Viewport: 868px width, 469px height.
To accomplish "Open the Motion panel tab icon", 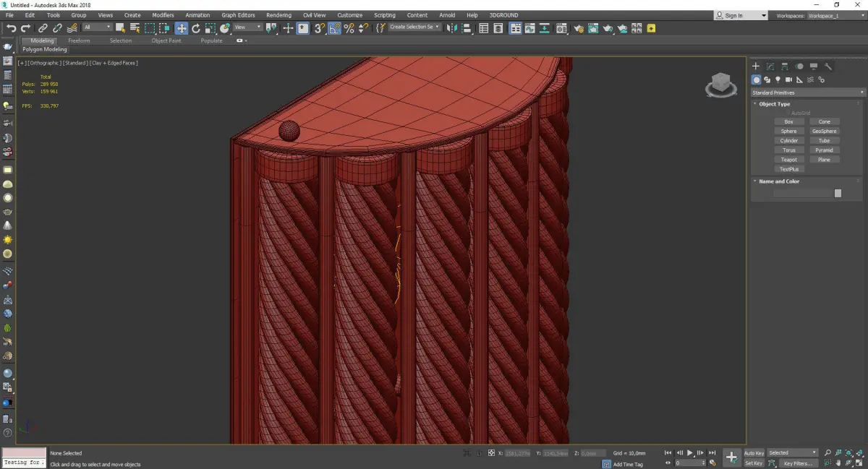I will tap(799, 66).
